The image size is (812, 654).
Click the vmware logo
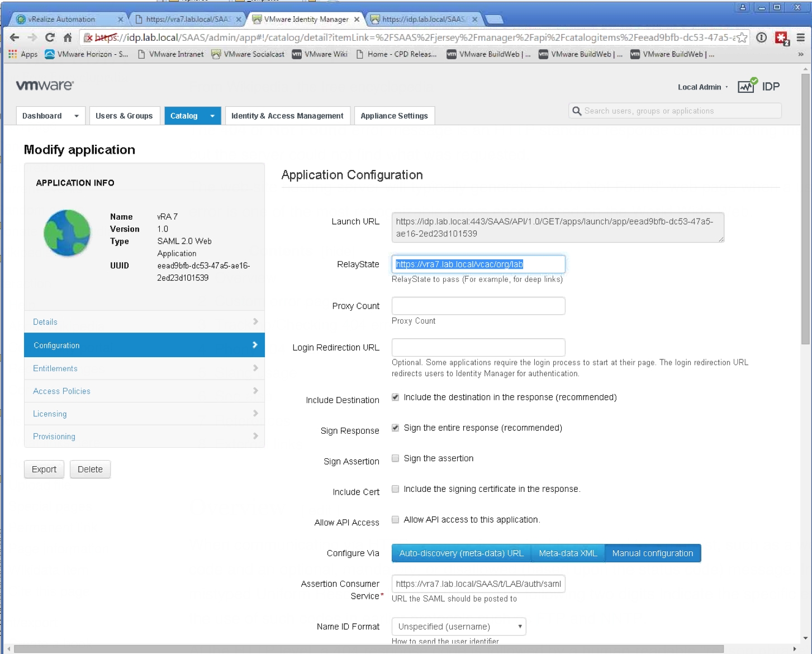(45, 85)
